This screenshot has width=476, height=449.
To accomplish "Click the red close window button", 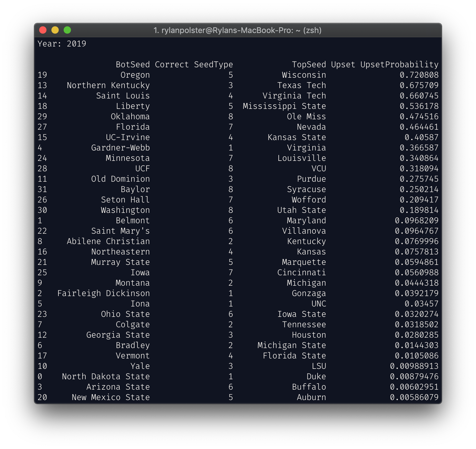I will coord(43,30).
